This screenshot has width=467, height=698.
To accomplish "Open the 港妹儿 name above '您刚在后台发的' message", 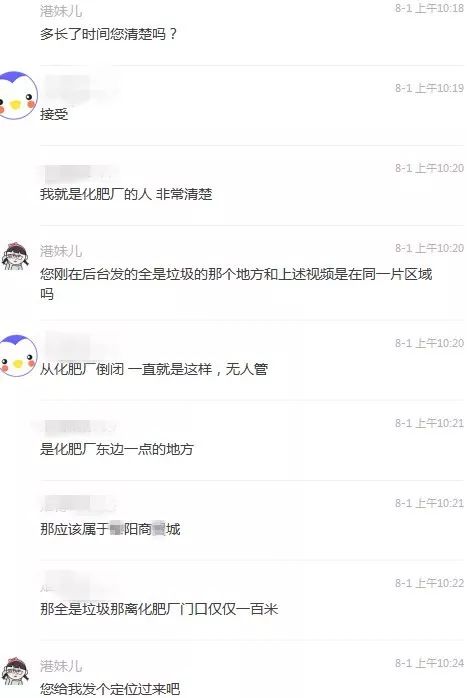I will point(61,251).
